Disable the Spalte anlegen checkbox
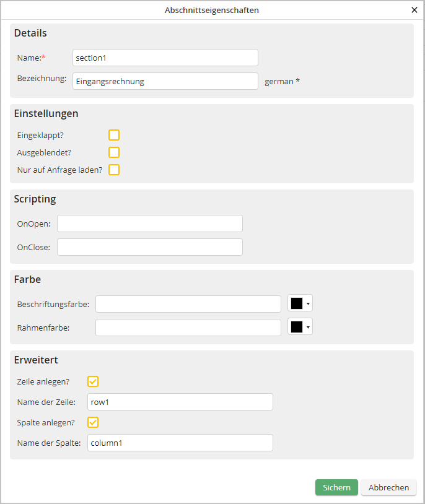This screenshot has width=425, height=504. pyautogui.click(x=93, y=422)
